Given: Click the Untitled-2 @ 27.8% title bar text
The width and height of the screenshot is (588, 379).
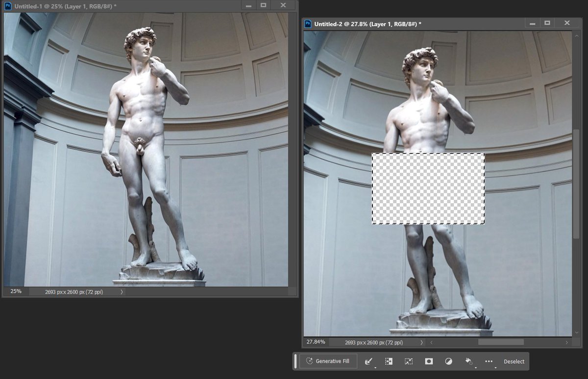Looking at the screenshot, I should pos(368,24).
